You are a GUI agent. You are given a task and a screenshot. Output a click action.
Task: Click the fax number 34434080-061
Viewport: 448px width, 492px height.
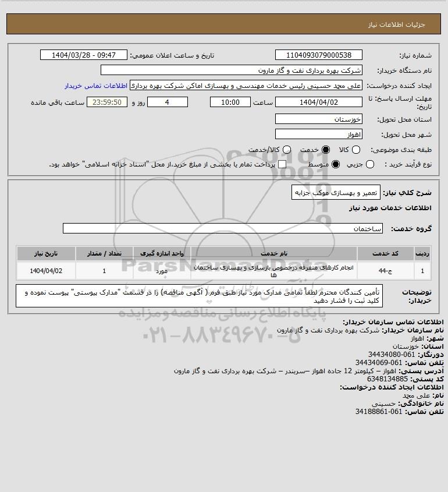tap(391, 355)
